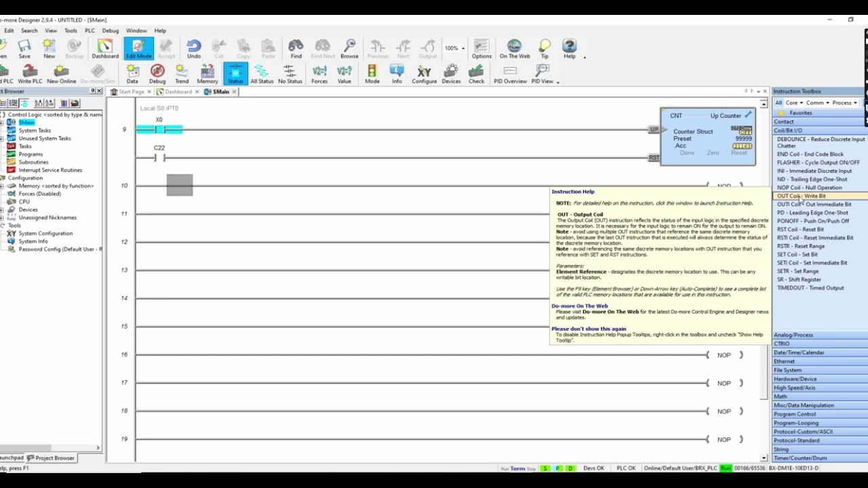This screenshot has height=488, width=868.
Task: Select SET Coil - Set Bit instruction
Action: tap(797, 254)
